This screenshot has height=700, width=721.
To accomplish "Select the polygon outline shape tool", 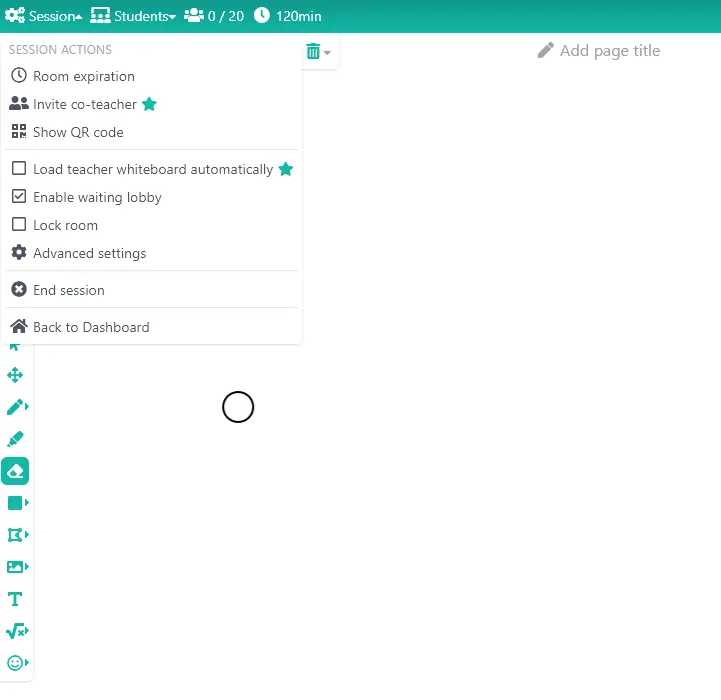I will 15,535.
